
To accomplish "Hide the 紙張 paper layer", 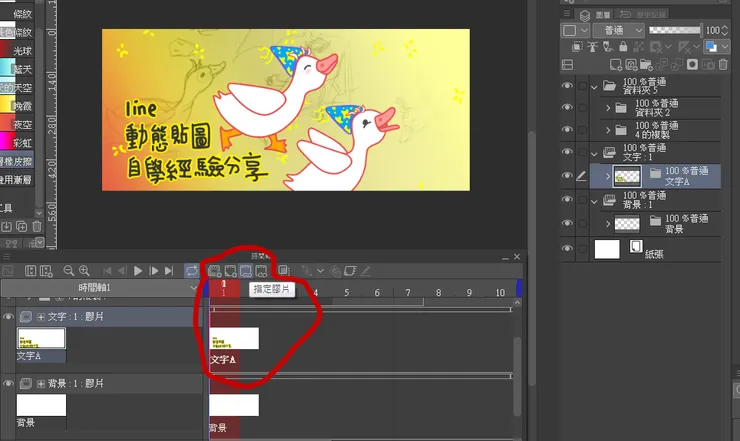I will (x=568, y=249).
